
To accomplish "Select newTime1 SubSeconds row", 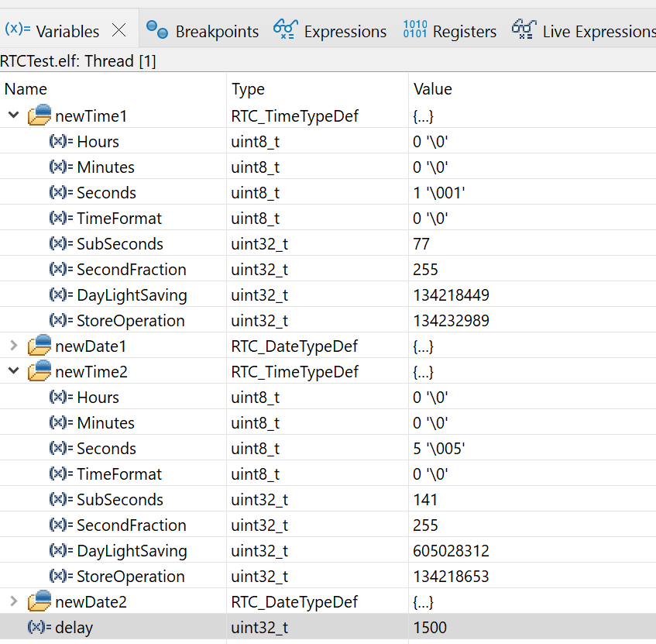I will coord(120,244).
